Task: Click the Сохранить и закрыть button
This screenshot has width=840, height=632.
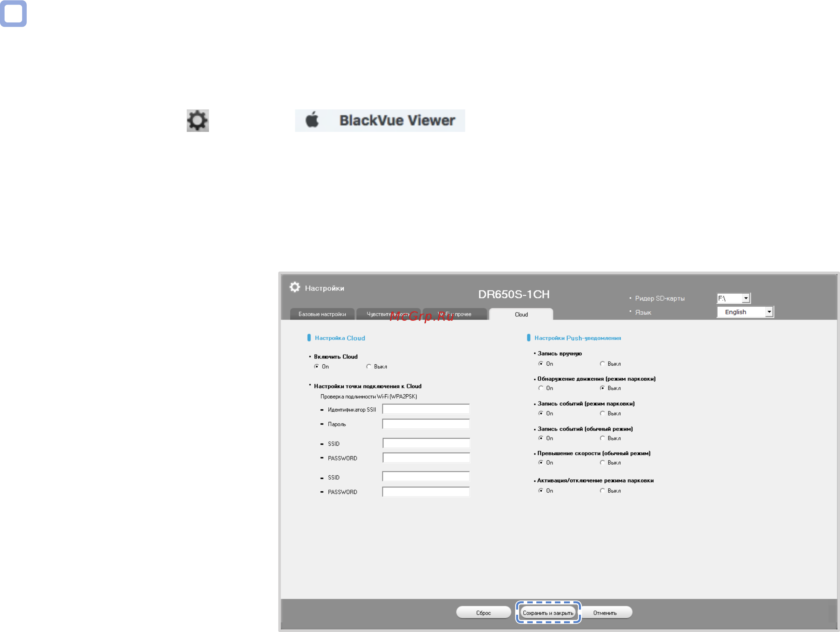Action: coord(548,612)
